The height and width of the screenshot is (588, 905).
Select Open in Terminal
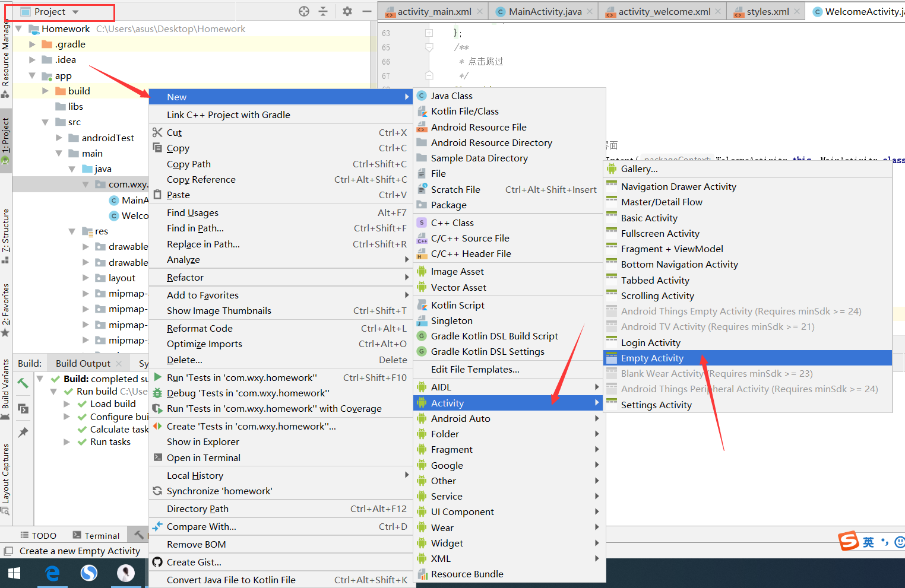(280, 457)
